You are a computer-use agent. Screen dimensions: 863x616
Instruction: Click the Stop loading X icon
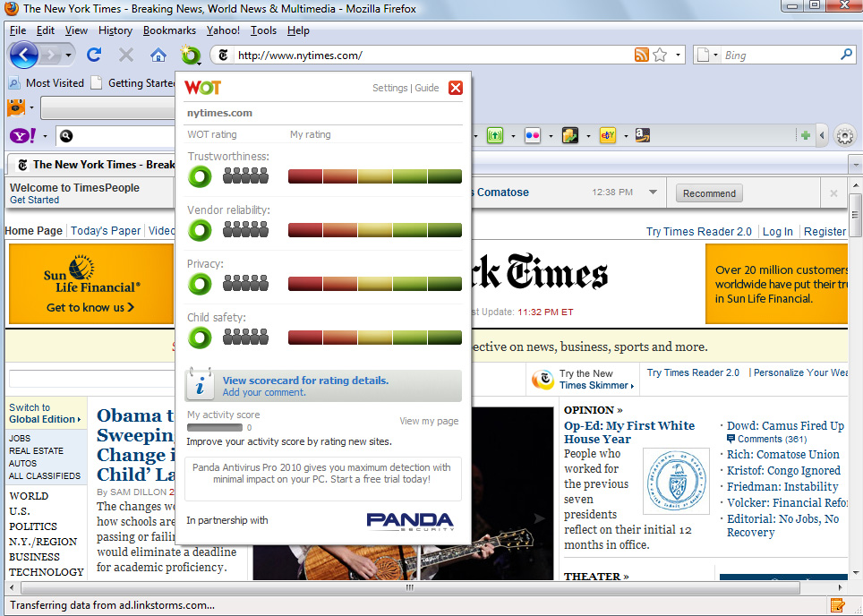pyautogui.click(x=126, y=55)
